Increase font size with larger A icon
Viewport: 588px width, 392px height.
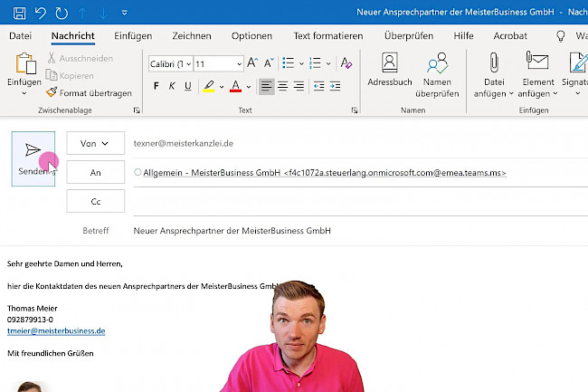252,63
